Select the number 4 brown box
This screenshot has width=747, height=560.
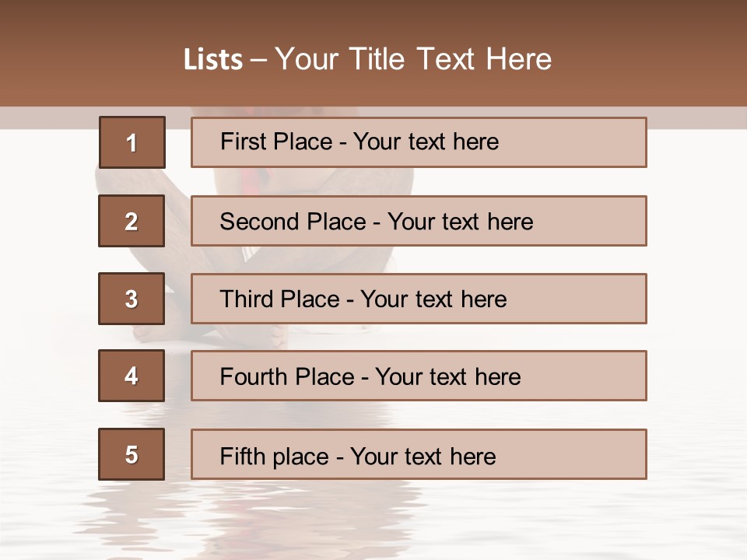click(132, 376)
